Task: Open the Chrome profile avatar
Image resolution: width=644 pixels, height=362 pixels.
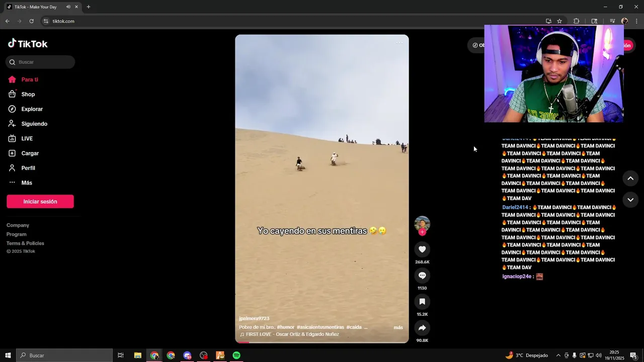Action: point(624,21)
